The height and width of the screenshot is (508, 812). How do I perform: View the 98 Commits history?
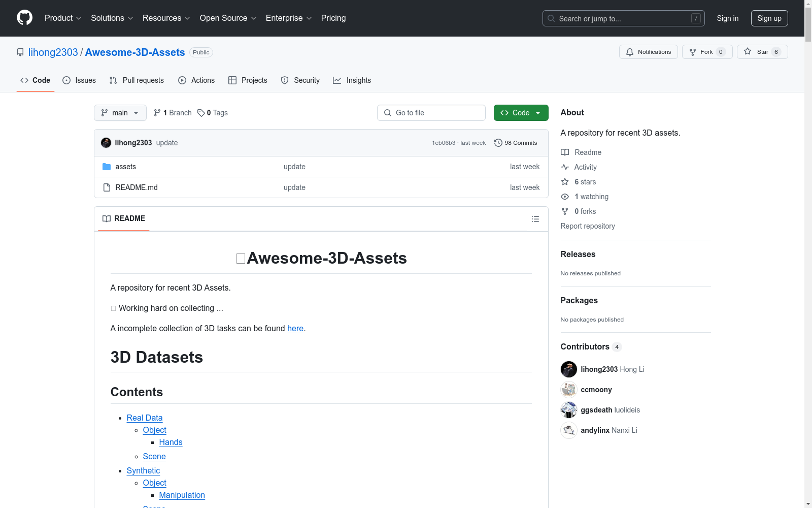[x=516, y=143]
